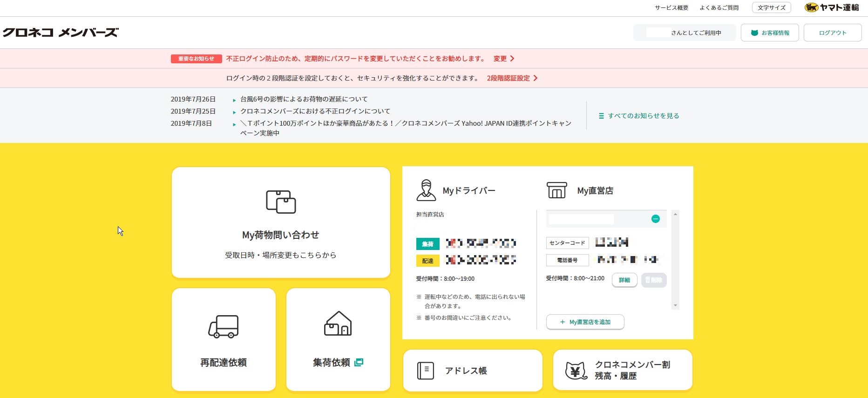Click ログアウト button
The image size is (868, 398).
click(833, 33)
